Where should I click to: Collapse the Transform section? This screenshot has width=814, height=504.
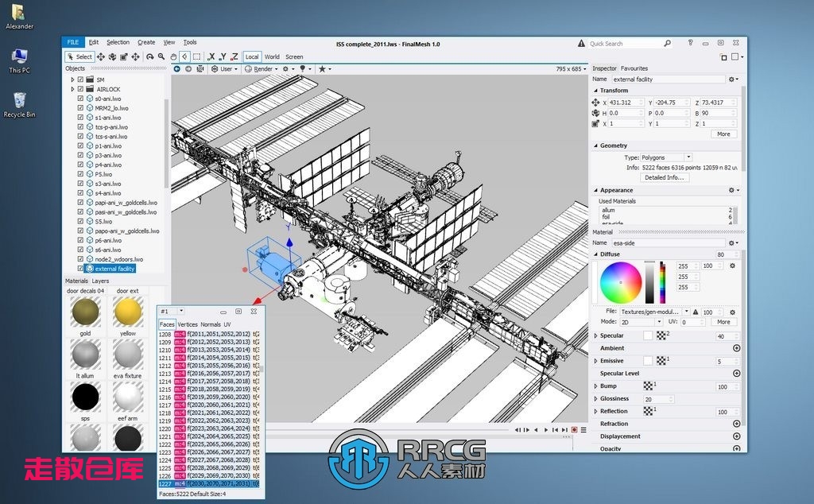tap(595, 91)
